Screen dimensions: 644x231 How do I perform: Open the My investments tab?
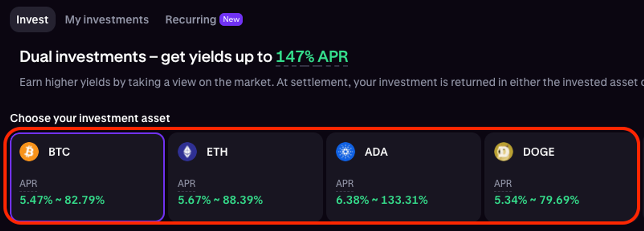pos(107,20)
